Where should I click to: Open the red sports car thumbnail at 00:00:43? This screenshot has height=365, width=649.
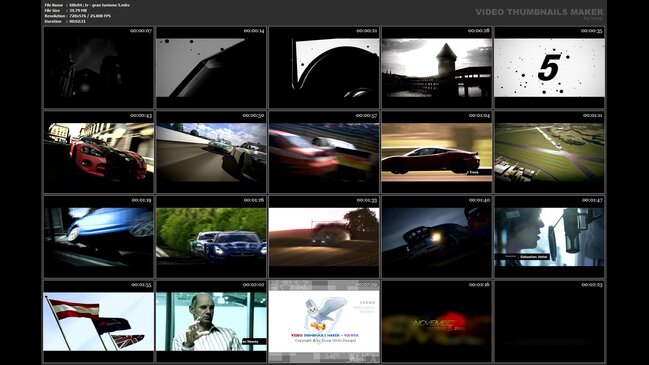[x=99, y=152]
